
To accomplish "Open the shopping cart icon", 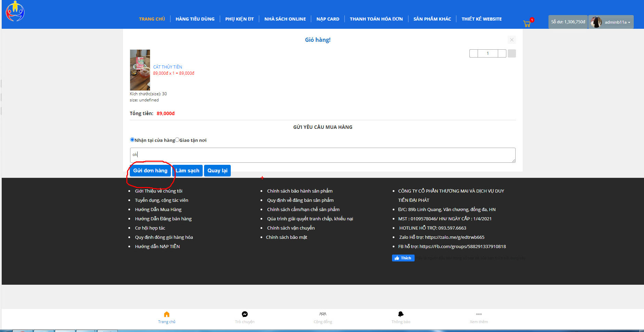I will pyautogui.click(x=527, y=23).
